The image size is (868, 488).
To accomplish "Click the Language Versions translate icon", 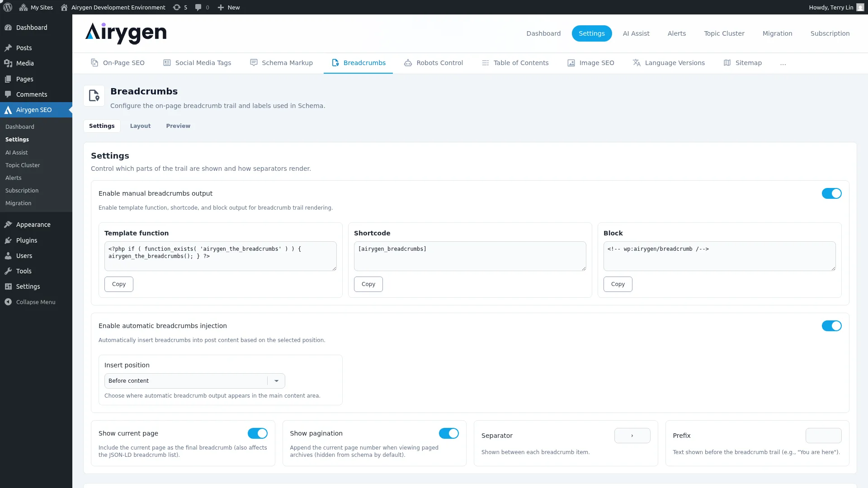I will click(637, 63).
